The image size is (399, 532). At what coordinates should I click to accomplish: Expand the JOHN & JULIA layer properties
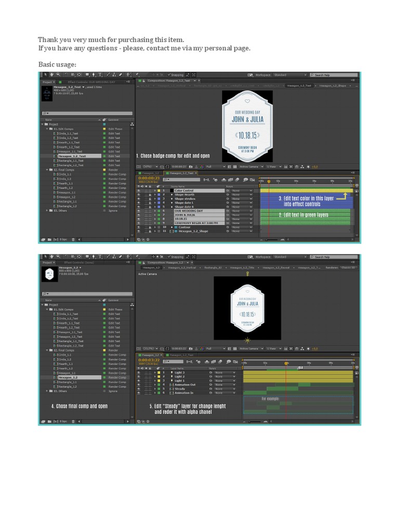[x=155, y=215]
